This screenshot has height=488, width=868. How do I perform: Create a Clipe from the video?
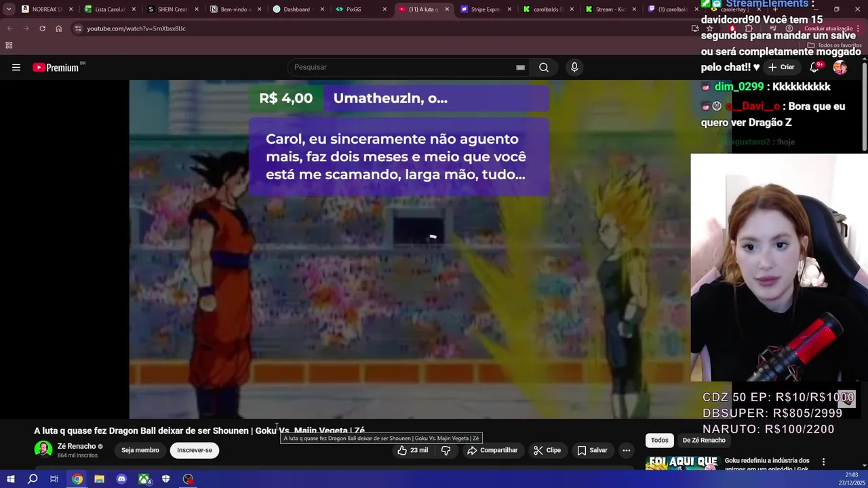(547, 450)
